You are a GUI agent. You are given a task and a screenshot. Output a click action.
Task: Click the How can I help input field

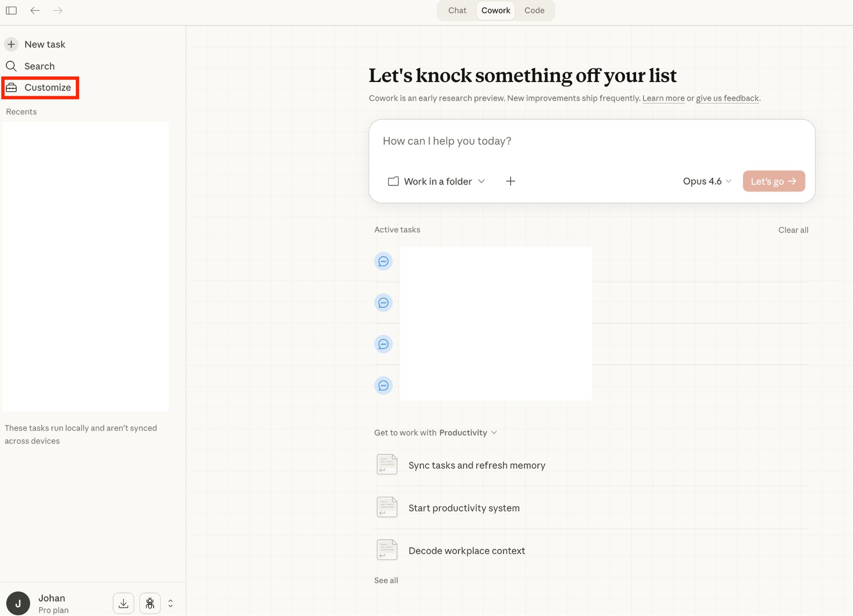(591, 141)
